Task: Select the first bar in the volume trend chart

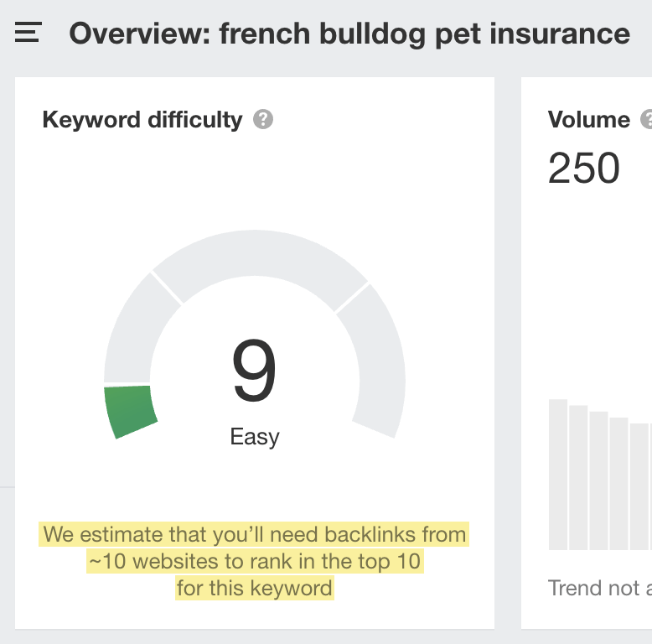Action: [x=558, y=474]
